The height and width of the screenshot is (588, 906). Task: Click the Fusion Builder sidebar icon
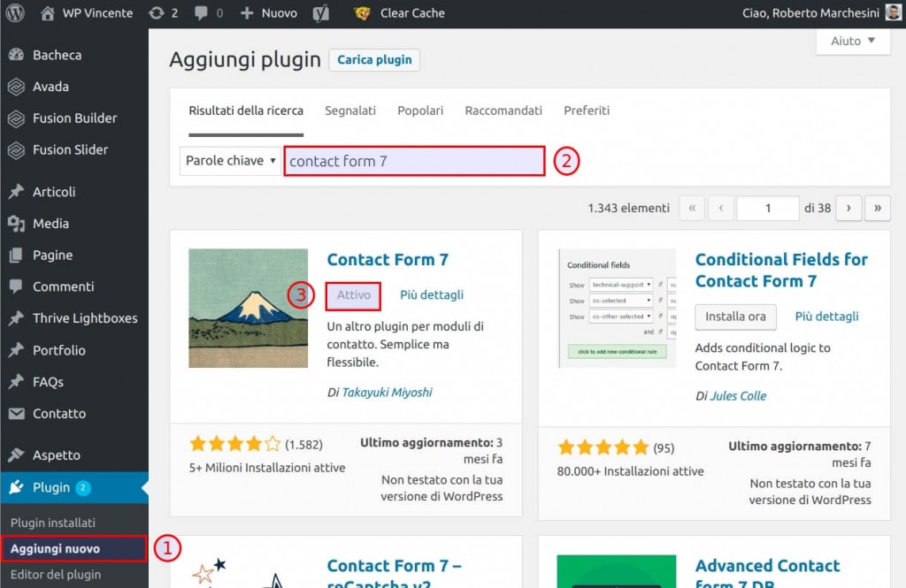16,118
